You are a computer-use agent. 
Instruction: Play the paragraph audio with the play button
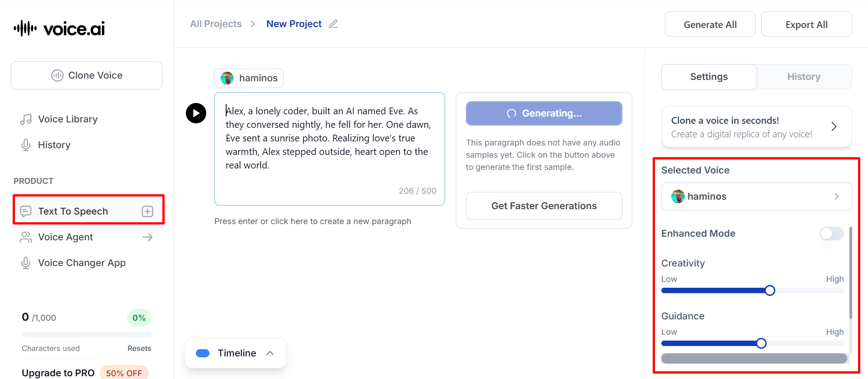[196, 113]
